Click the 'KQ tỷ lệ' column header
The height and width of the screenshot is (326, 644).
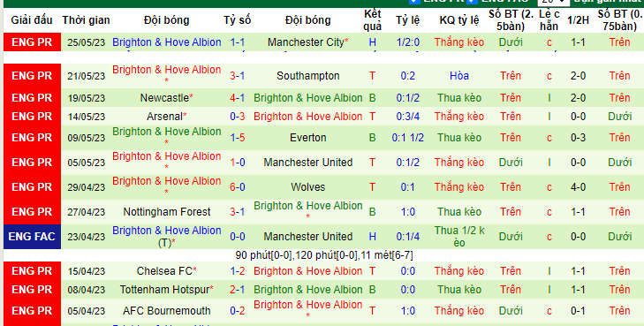459,20
